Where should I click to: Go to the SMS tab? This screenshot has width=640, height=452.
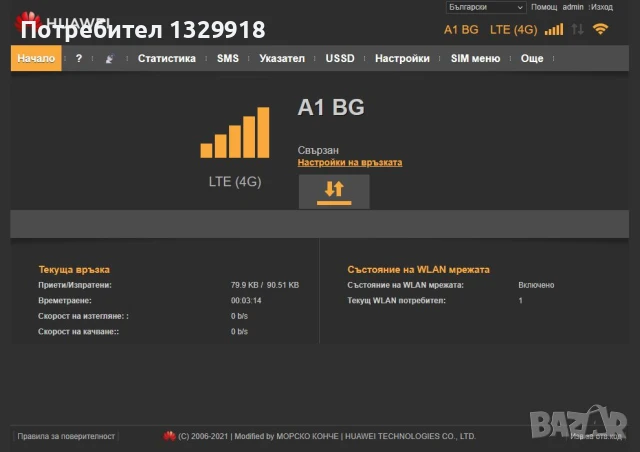pyautogui.click(x=228, y=58)
